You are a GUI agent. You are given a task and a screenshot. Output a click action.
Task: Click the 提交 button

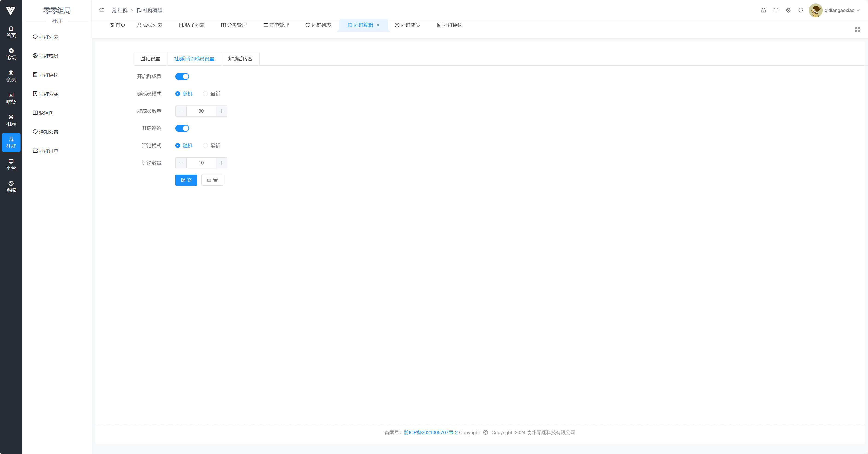186,180
